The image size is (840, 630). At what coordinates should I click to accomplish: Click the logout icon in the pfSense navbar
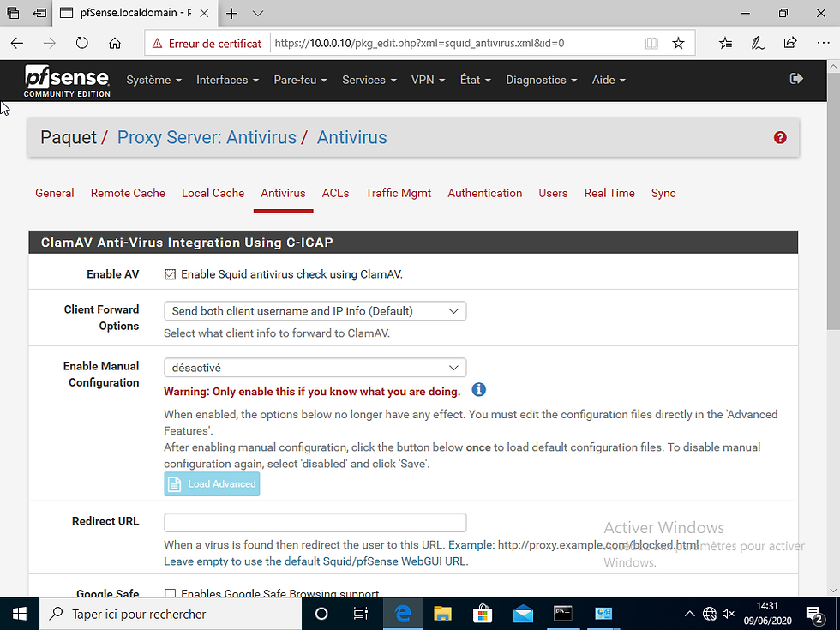(x=796, y=79)
